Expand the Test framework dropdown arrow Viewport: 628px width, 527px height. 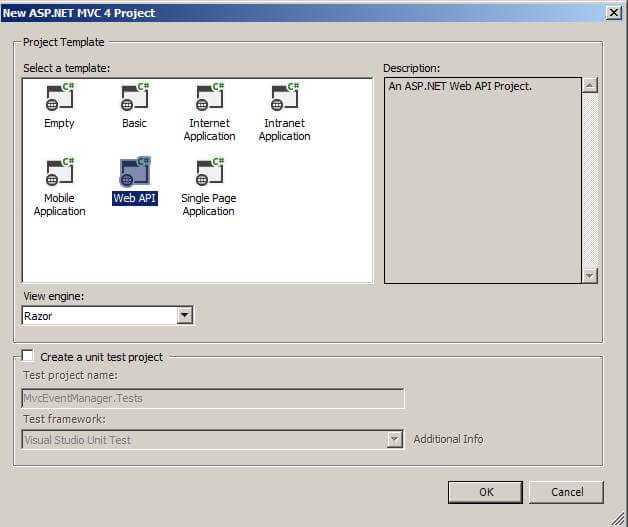395,439
